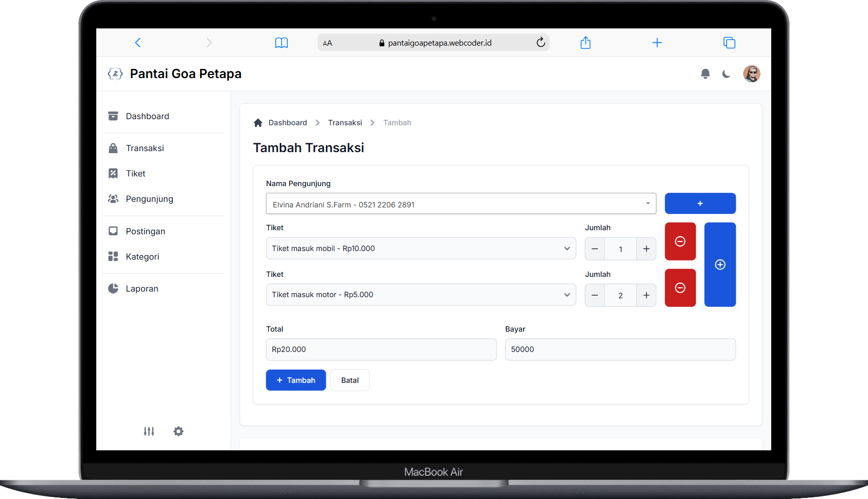Reload the page in the address bar
Image resolution: width=868 pixels, height=499 pixels.
pos(541,42)
